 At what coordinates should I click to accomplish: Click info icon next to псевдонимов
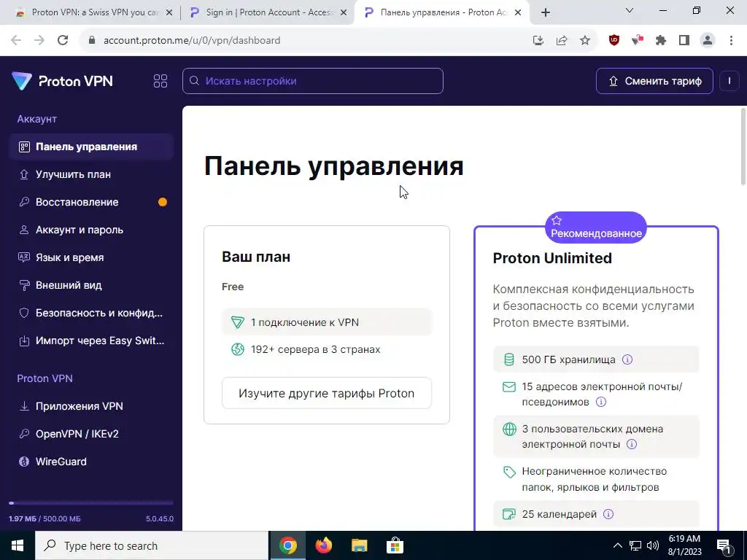(x=601, y=402)
